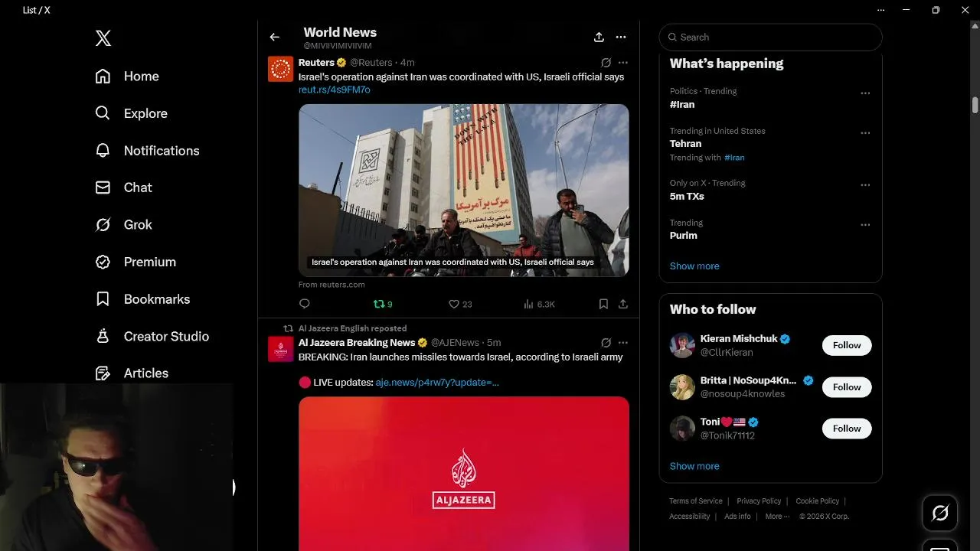The height and width of the screenshot is (551, 980).
Task: Bookmark the Reuters post
Action: pos(603,304)
